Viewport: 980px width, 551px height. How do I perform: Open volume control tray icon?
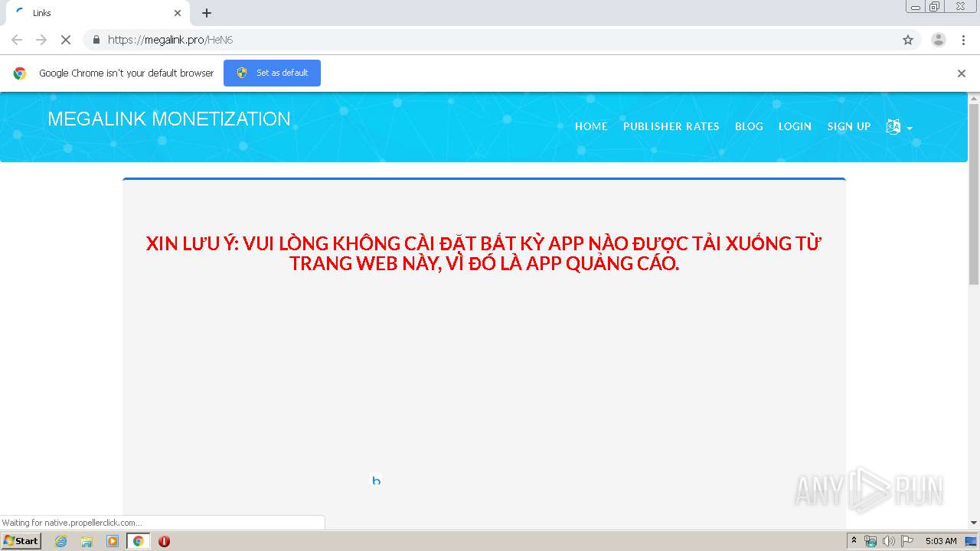[888, 541]
